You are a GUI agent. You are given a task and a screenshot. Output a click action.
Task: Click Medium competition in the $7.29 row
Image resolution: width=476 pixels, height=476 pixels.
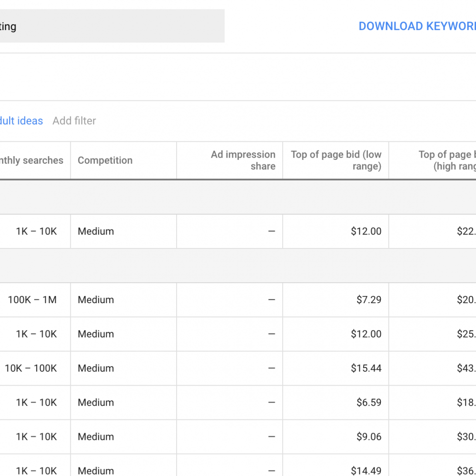coord(96,299)
